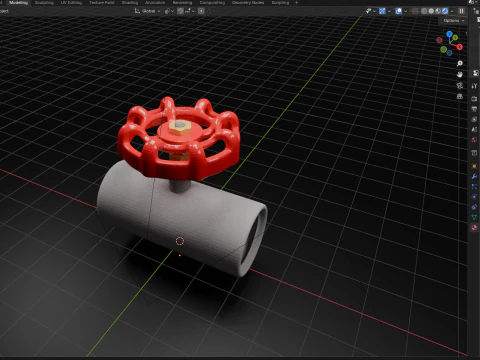The width and height of the screenshot is (480, 360).
Task: Add a new workspace with plus button
Action: (296, 3)
